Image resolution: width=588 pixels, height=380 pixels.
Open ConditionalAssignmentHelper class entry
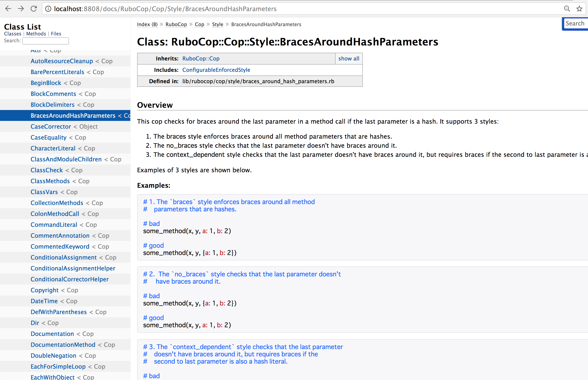73,268
